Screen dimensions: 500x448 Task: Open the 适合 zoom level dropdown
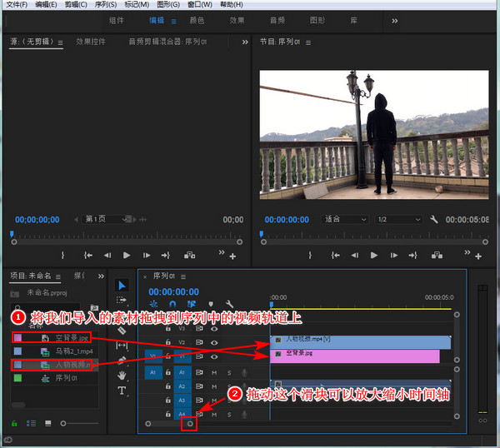tap(345, 219)
